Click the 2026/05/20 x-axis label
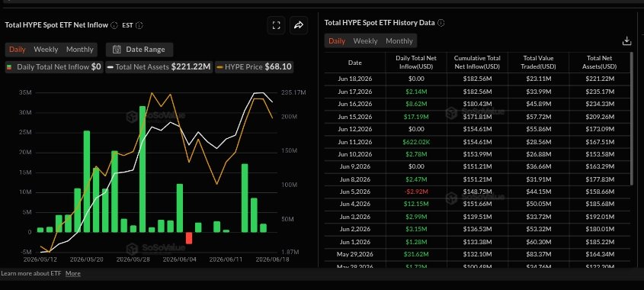 click(86, 259)
